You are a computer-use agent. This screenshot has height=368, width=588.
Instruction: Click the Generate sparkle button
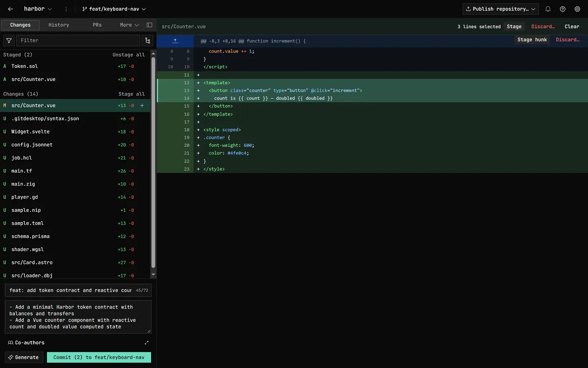coord(24,357)
